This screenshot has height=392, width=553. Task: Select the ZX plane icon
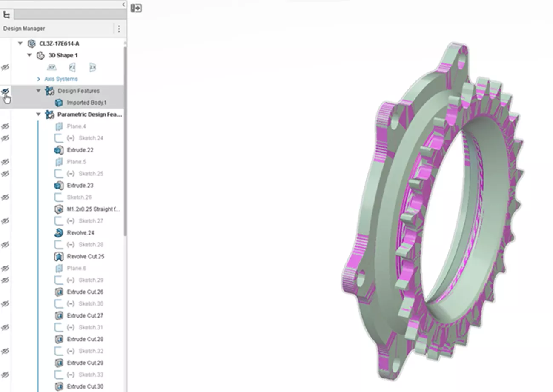[x=92, y=67]
